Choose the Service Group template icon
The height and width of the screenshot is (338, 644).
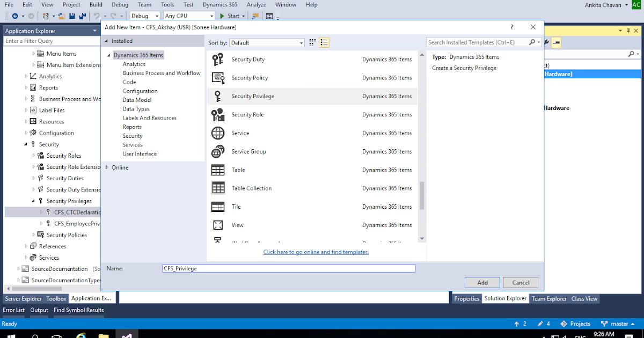pos(218,151)
